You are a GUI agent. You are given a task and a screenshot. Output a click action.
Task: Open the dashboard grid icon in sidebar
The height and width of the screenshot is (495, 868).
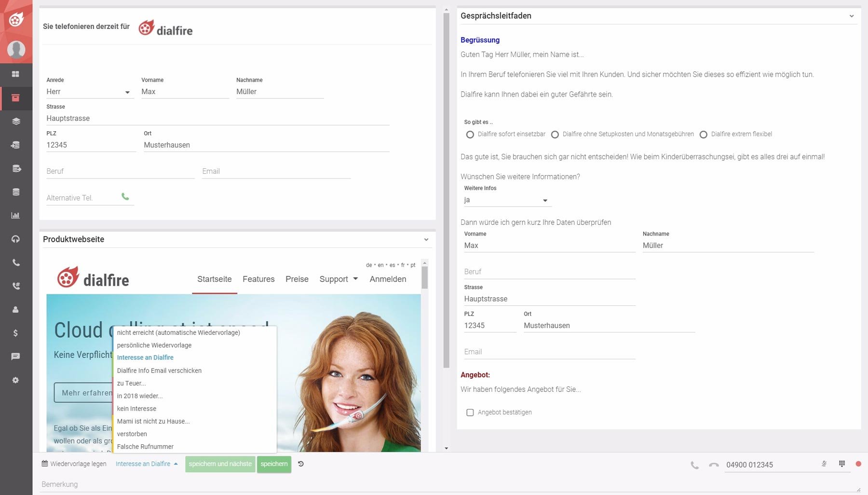click(x=15, y=74)
